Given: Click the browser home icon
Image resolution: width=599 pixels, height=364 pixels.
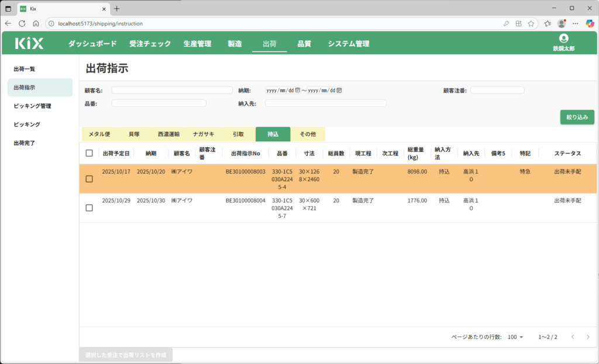Looking at the screenshot, I should [x=36, y=23].
